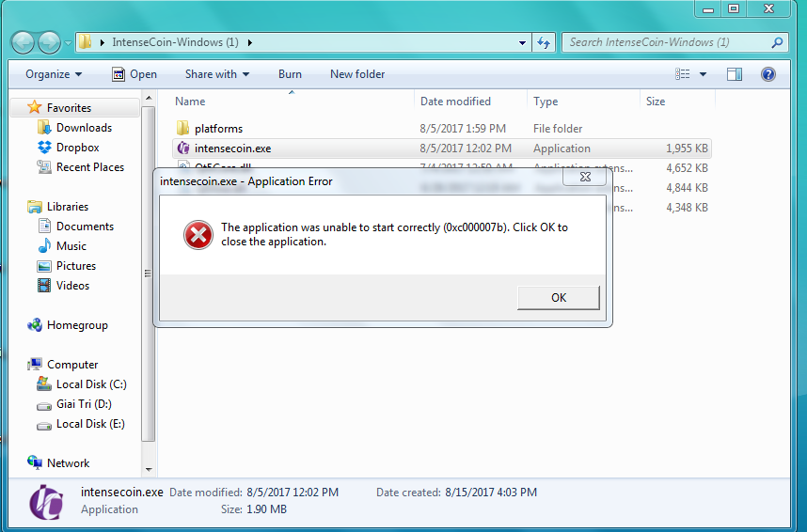The height and width of the screenshot is (532, 807).
Task: Select Libraries in the navigation pane
Action: pyautogui.click(x=68, y=207)
